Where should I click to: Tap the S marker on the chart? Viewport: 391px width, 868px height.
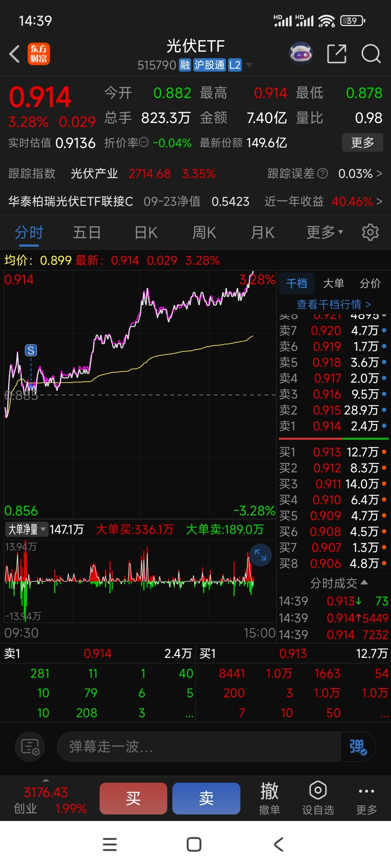[31, 350]
